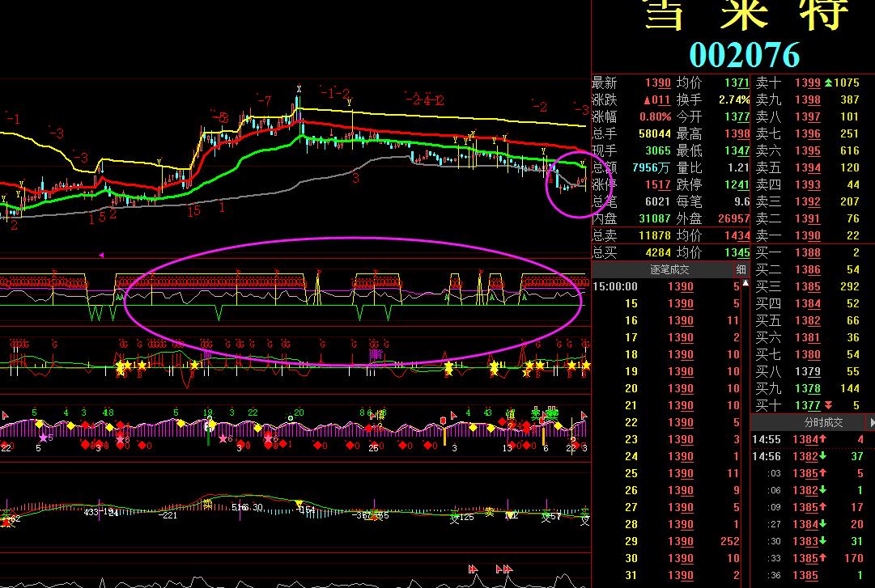This screenshot has width=875, height=588.
Task: Select the 卖九 ask price 1398
Action: 808,99
